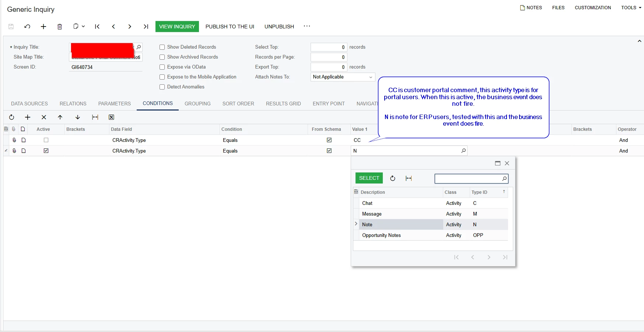
Task: Click the Save disk icon in toolbar
Action: [x=11, y=27]
